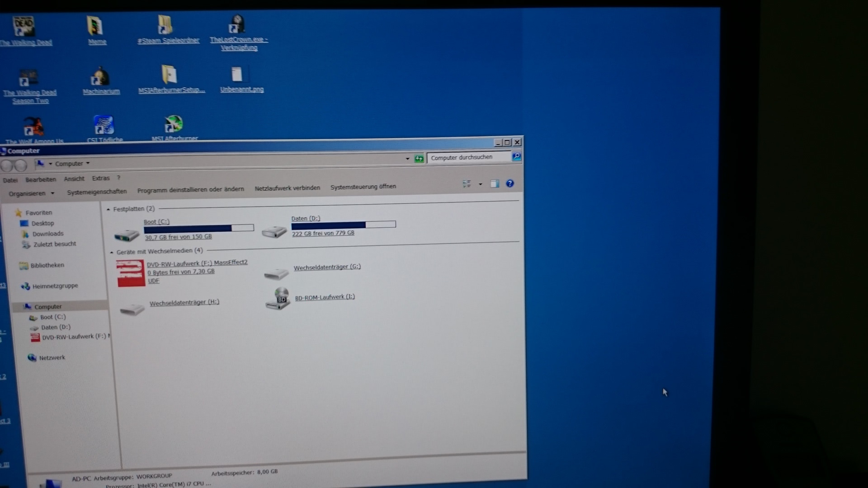Open the MassEffect2 DVD-RW drive icon

point(131,273)
